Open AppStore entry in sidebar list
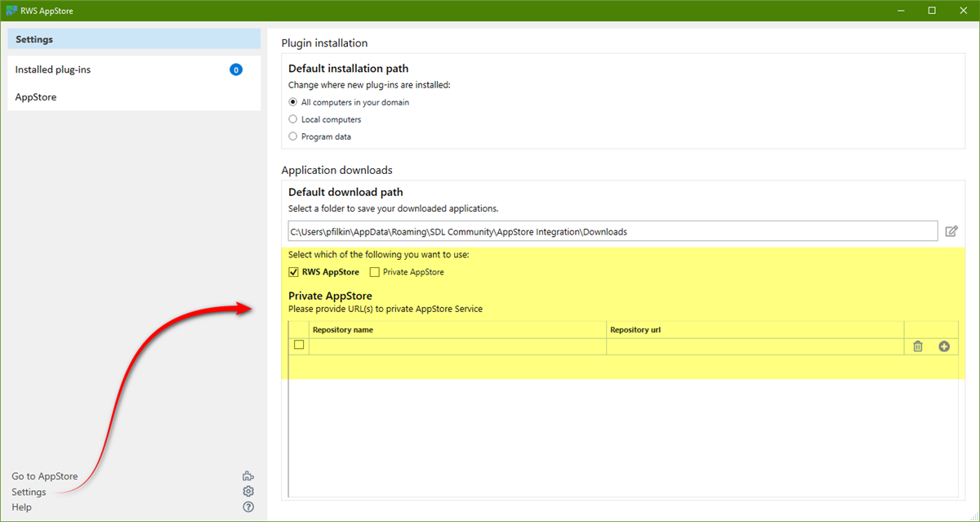Image resolution: width=980 pixels, height=522 pixels. tap(134, 97)
